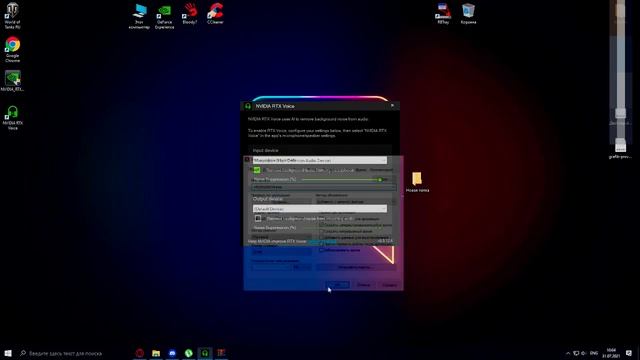Open Input device dropdown in RTX Voice

(320, 160)
